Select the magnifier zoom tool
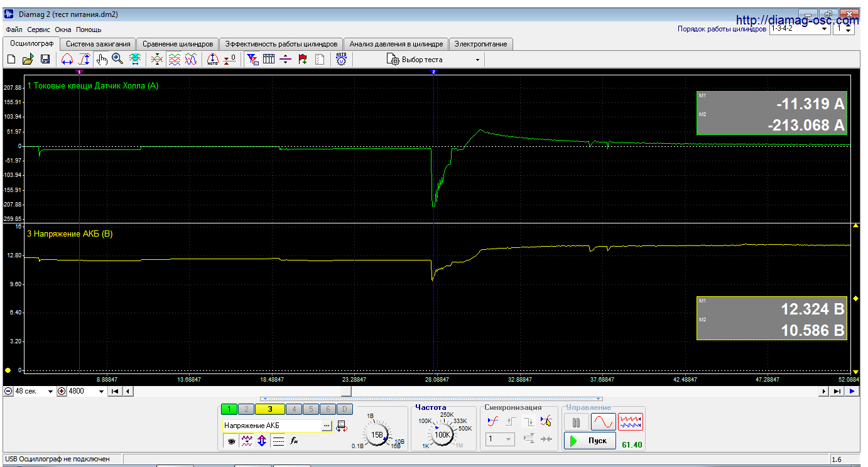The image size is (868, 467). (x=117, y=59)
